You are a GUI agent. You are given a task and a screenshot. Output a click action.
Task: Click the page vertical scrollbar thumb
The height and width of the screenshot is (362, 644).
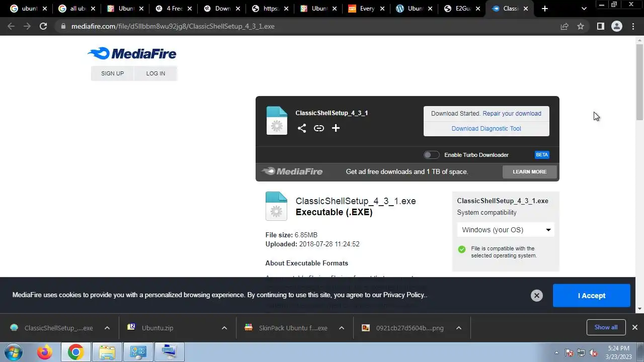click(x=639, y=83)
